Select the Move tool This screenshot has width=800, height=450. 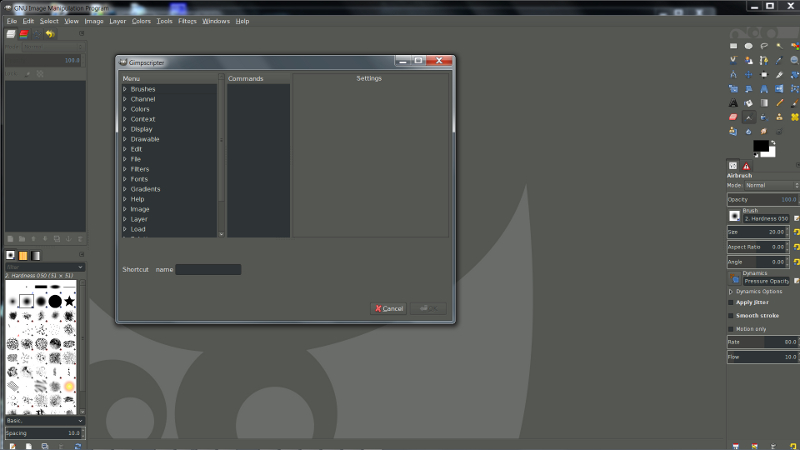coord(748,74)
